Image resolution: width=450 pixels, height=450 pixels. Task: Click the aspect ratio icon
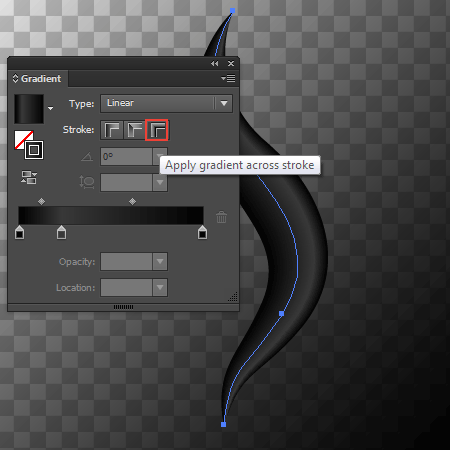(x=87, y=182)
